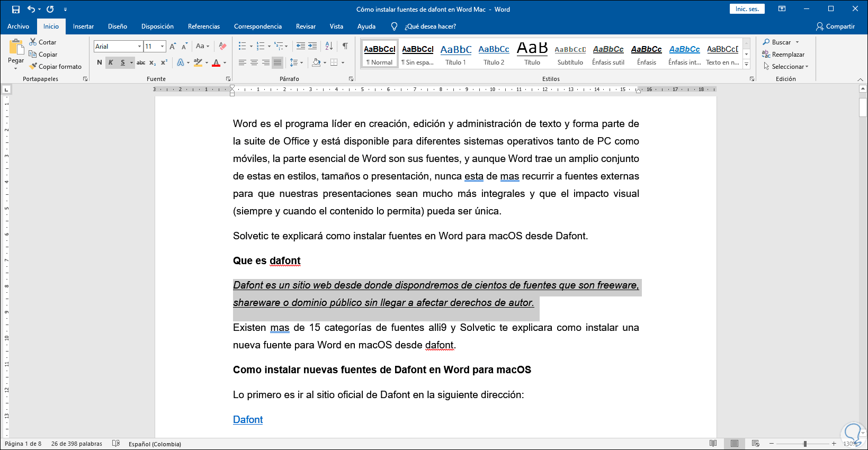Toggle strikethrough formatting
The height and width of the screenshot is (450, 868).
pos(141,62)
